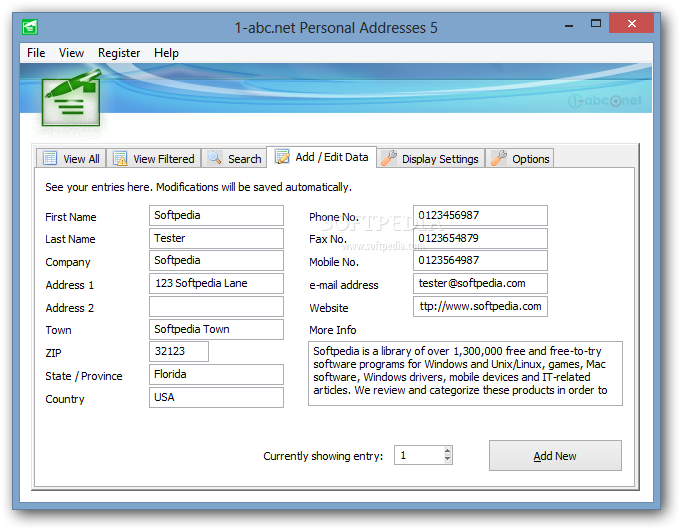Click the Options wrench icon
This screenshot has width=681, height=530.
coord(499,158)
